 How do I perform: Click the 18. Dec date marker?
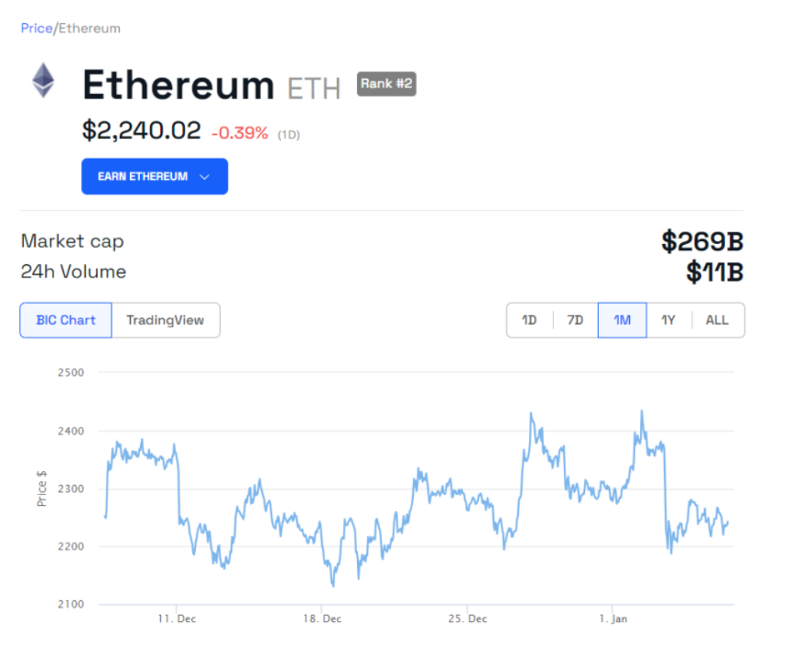click(322, 619)
